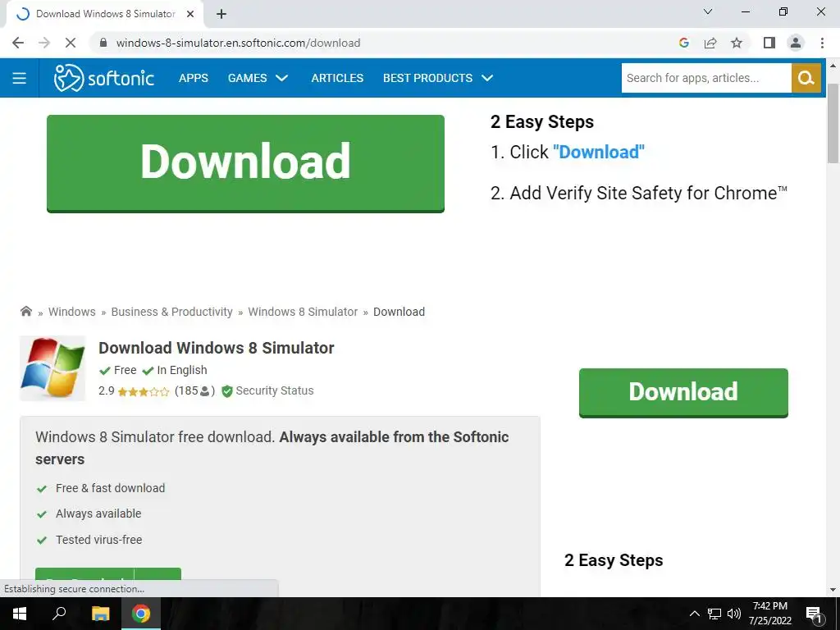This screenshot has width=840, height=630.
Task: Click the orange search magnifier button
Action: click(806, 78)
